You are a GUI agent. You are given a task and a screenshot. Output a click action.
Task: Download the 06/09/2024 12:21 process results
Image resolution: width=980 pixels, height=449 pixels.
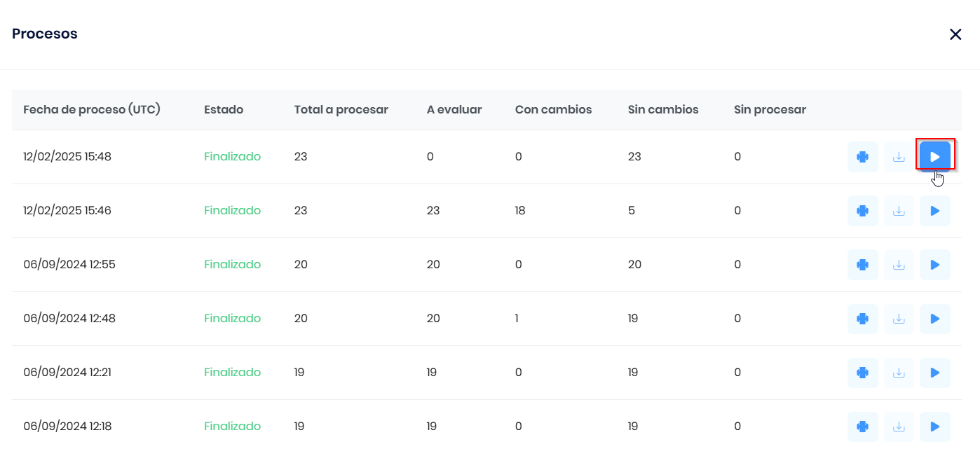pos(899,373)
